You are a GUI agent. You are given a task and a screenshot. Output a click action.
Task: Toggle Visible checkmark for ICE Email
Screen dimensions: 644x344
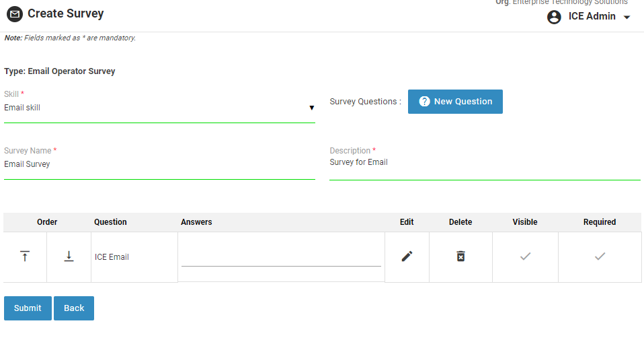pyautogui.click(x=525, y=256)
